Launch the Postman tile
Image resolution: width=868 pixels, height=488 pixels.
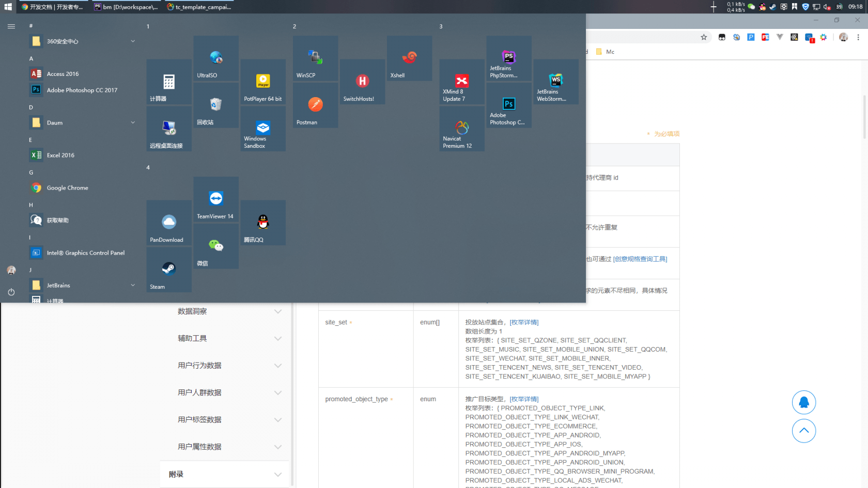pos(316,105)
